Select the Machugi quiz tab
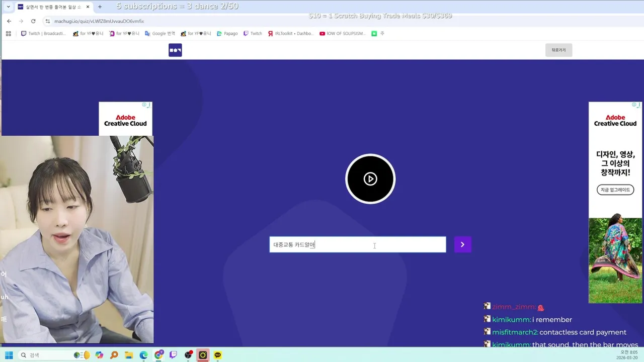644x362 pixels. (x=53, y=7)
